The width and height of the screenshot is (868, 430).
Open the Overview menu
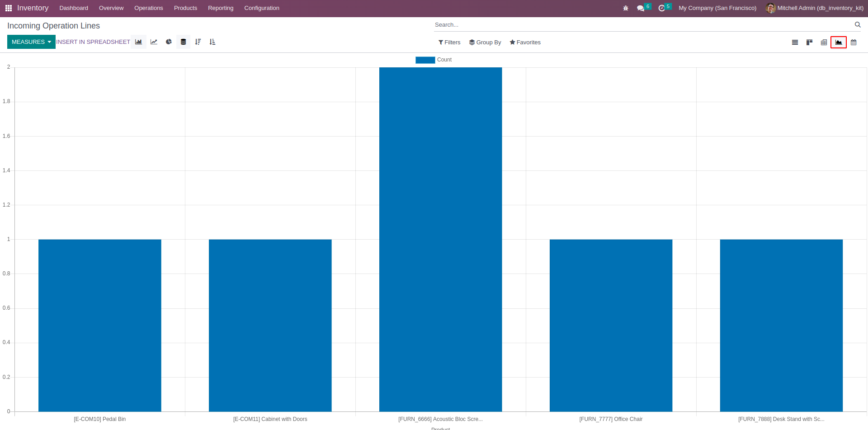coord(111,8)
